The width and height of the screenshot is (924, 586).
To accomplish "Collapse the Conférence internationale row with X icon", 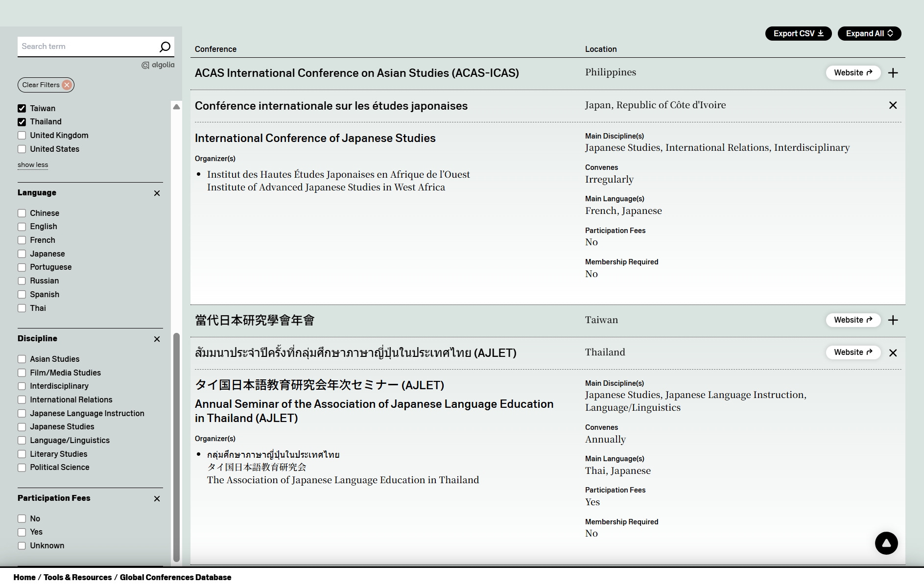I will (893, 105).
